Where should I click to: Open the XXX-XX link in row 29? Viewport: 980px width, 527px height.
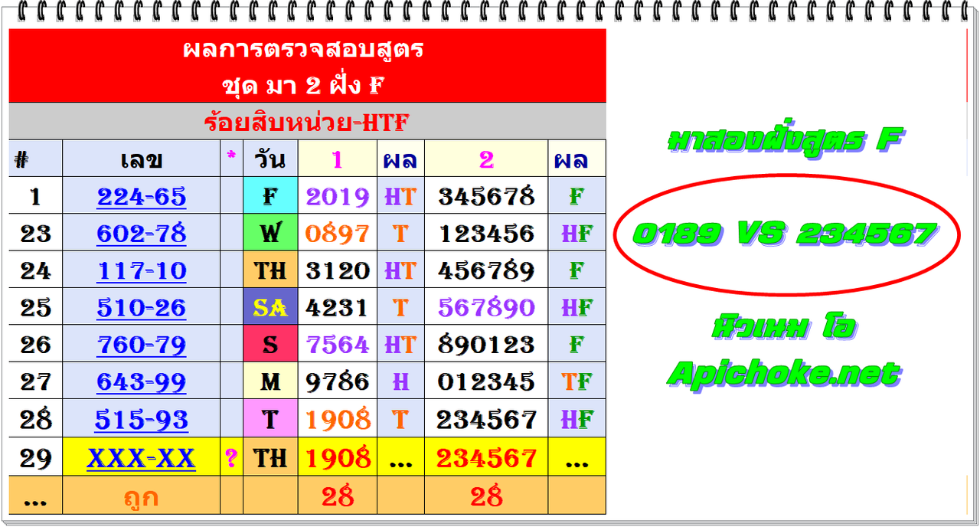coord(142,459)
